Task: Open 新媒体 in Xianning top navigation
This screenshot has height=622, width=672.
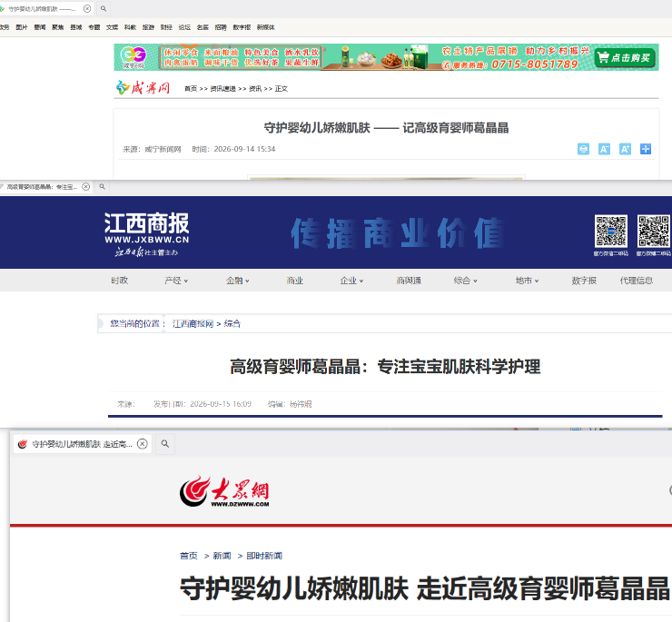Action: tap(266, 27)
